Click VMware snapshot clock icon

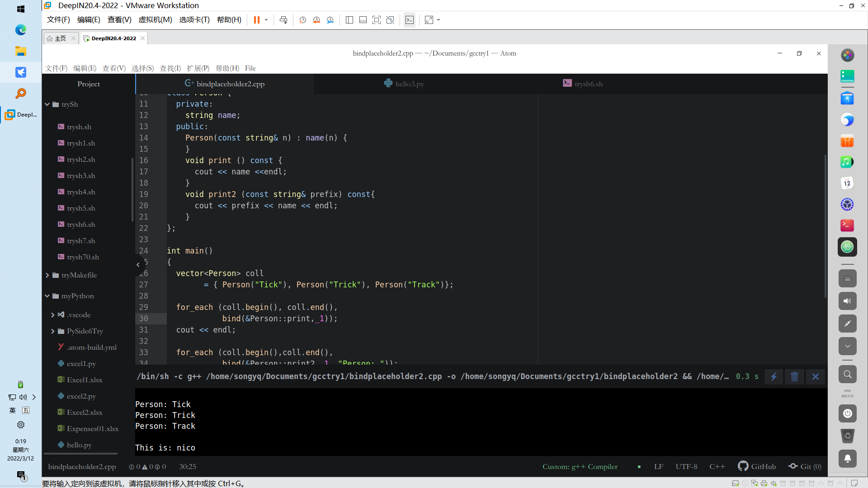(x=302, y=20)
